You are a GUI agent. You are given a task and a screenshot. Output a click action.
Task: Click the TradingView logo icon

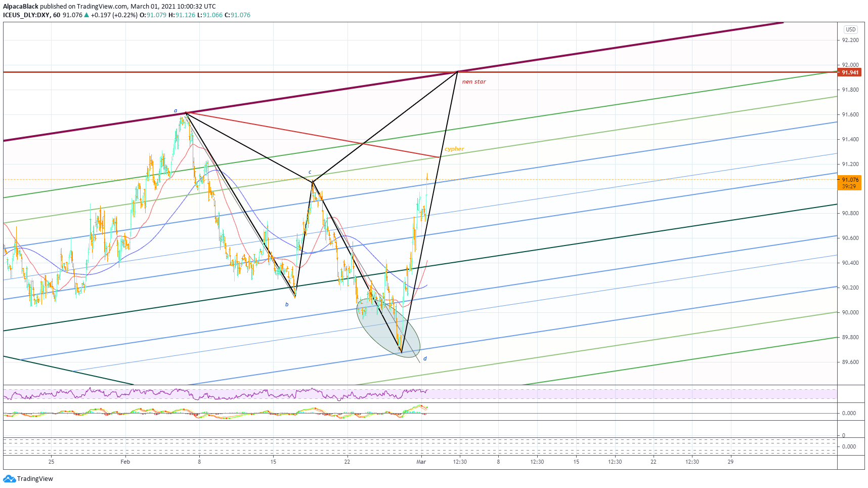point(9,478)
